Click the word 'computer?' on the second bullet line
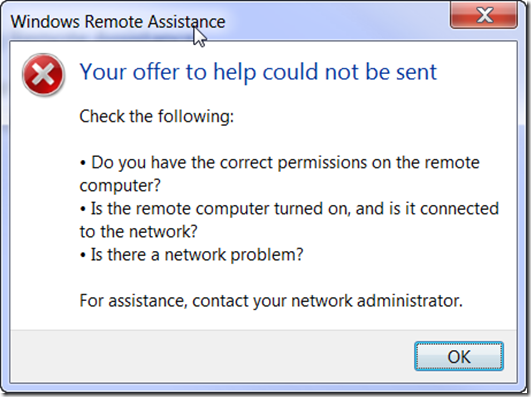The image size is (531, 397). pyautogui.click(x=120, y=186)
